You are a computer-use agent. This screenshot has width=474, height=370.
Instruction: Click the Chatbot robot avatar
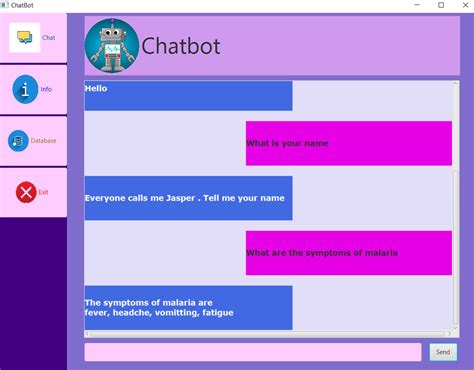point(112,46)
